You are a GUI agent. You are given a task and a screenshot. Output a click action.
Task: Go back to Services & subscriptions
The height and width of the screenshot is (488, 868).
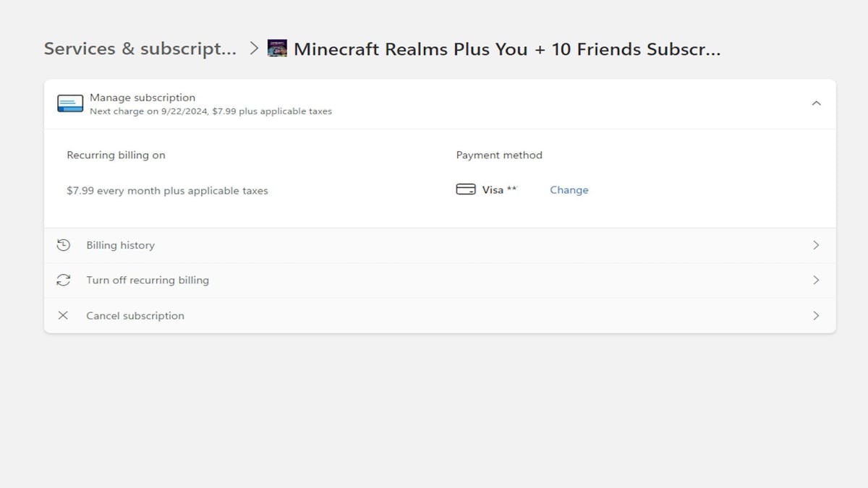click(x=140, y=49)
